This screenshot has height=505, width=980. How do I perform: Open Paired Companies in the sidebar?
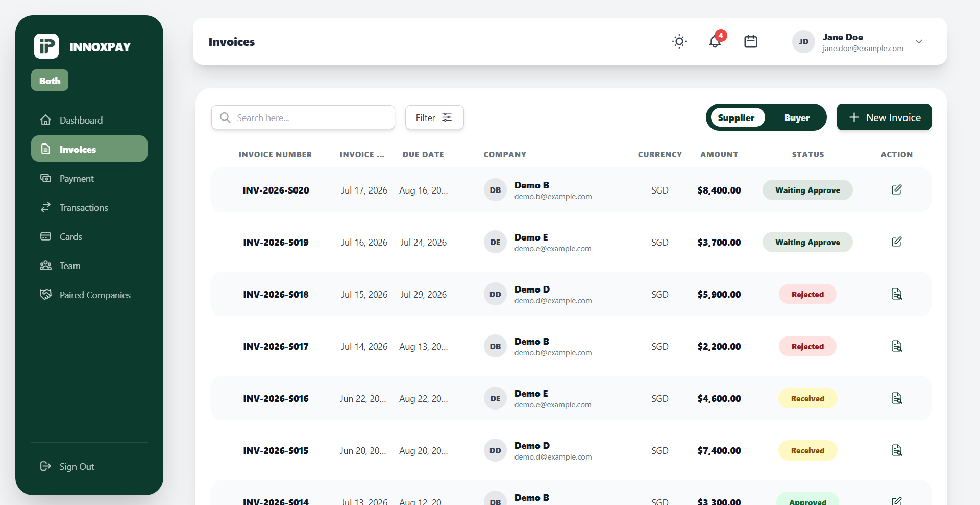click(89, 295)
